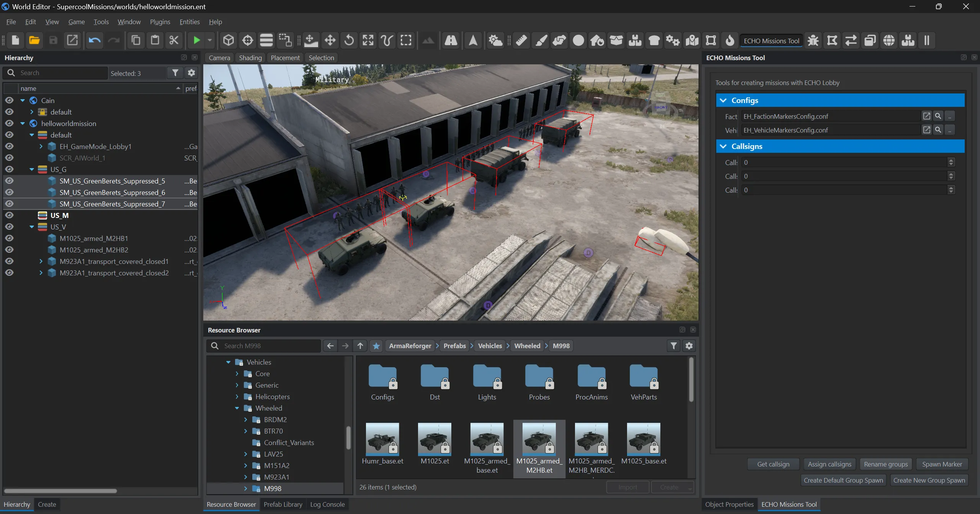Hide the US_G layer
The height and width of the screenshot is (514, 980).
click(x=9, y=169)
